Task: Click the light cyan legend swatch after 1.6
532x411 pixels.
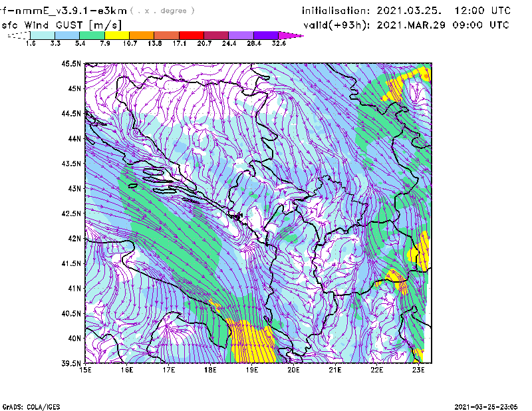Action: pyautogui.click(x=43, y=35)
